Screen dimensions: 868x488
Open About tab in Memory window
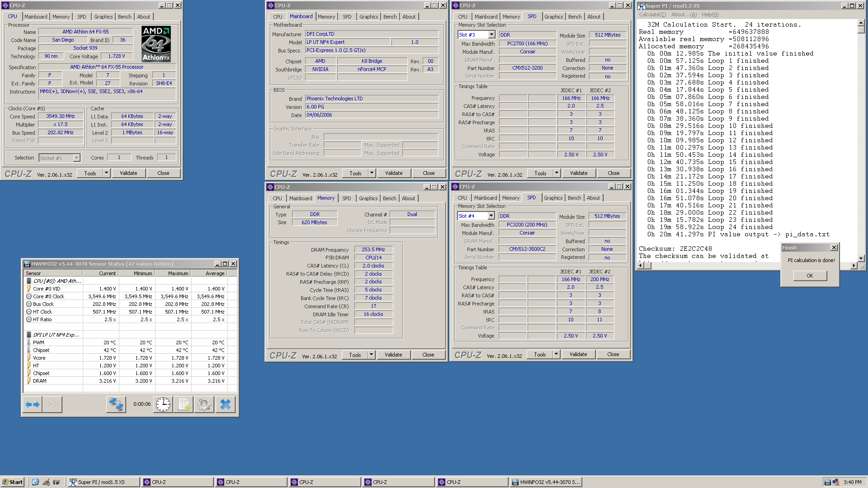pos(408,198)
